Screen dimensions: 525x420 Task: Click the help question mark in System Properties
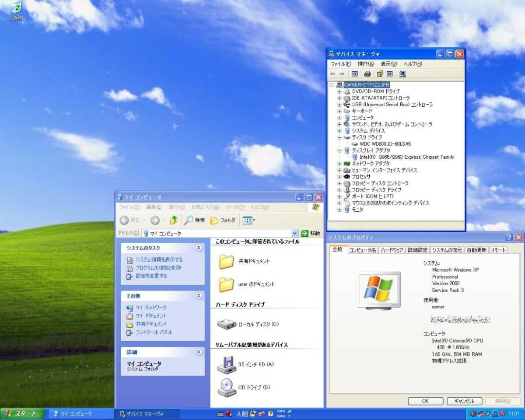(x=509, y=237)
